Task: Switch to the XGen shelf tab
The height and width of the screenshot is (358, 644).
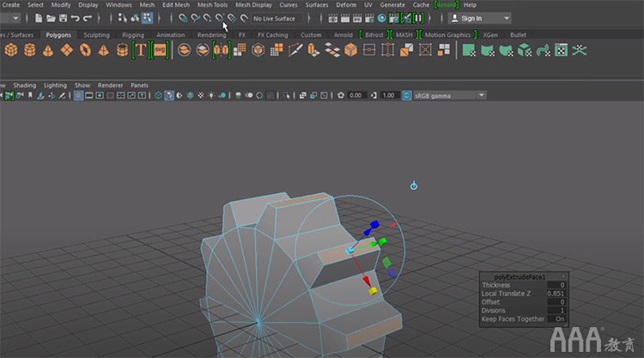Action: 490,35
